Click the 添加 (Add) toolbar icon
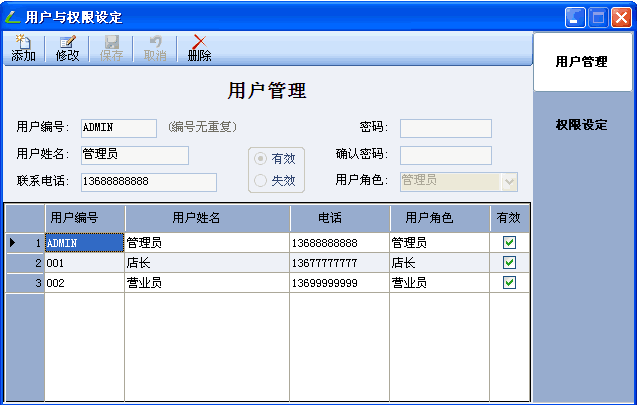 click(23, 48)
